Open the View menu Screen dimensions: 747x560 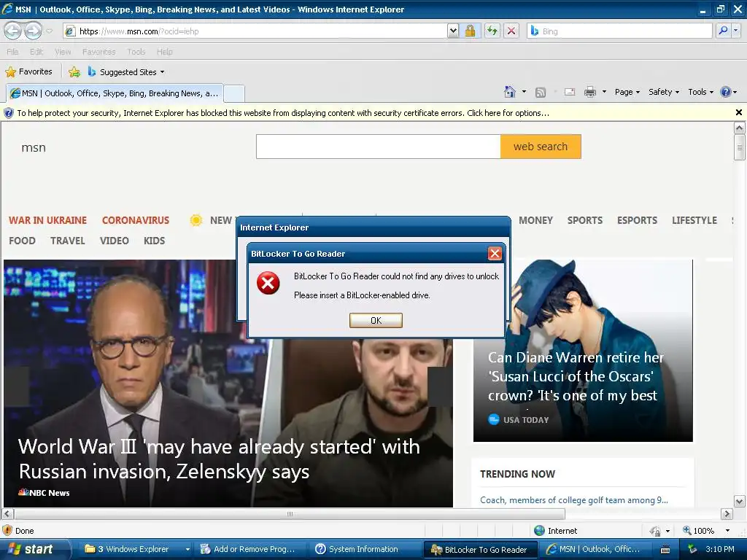pyautogui.click(x=63, y=52)
